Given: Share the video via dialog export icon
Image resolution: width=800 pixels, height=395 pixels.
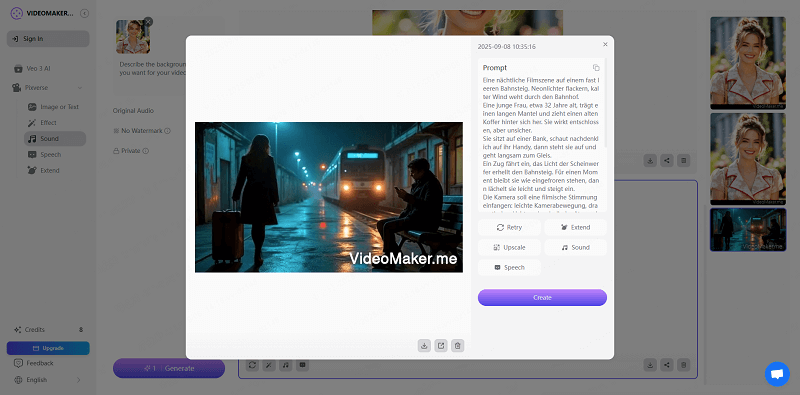Looking at the screenshot, I should coord(441,346).
